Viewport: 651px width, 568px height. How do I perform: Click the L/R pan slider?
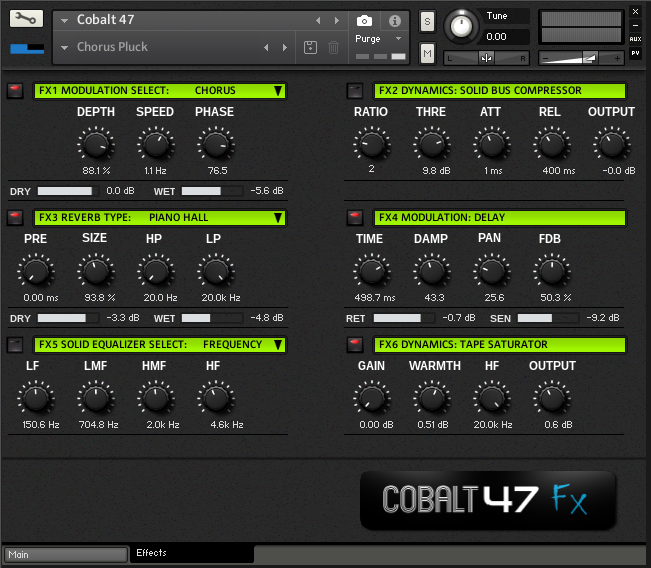click(x=486, y=58)
